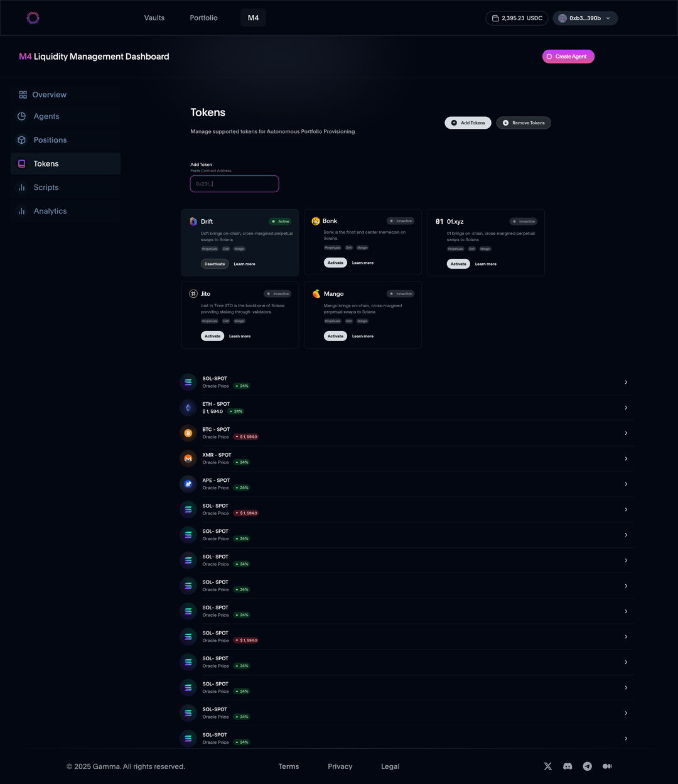Click the Perpetuals tag on Drift card
The image size is (678, 784).
pyautogui.click(x=210, y=249)
